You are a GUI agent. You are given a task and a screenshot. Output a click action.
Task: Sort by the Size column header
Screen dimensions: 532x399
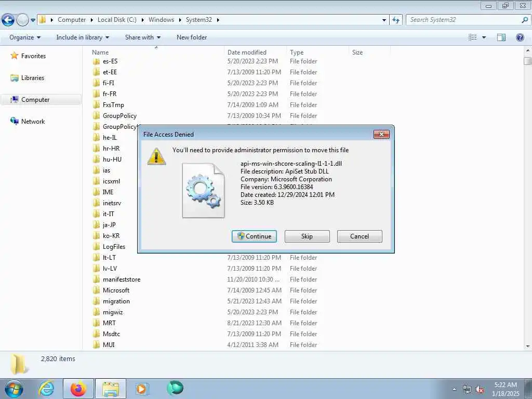point(357,52)
